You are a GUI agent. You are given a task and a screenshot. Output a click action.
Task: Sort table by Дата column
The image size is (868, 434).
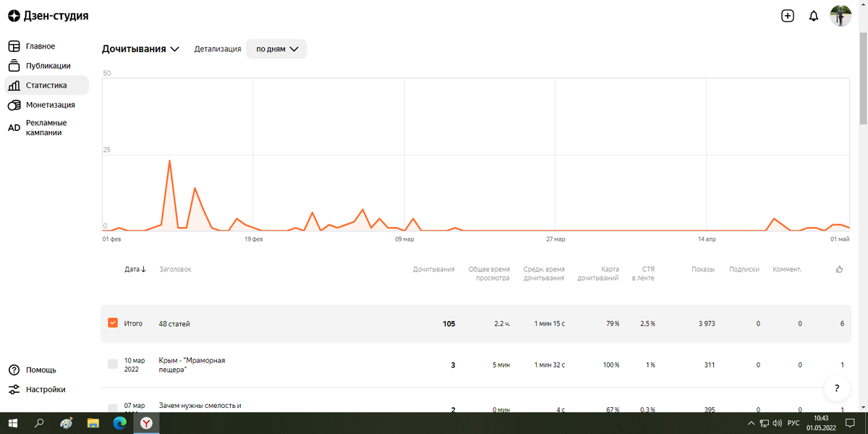pos(135,269)
